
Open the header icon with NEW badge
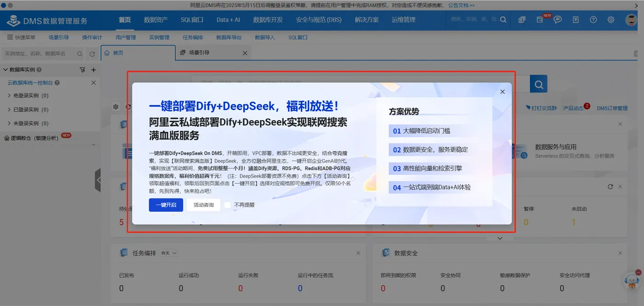pos(540,20)
